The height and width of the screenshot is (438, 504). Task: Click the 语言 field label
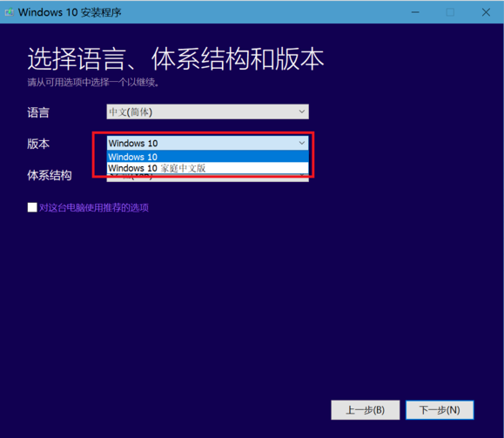click(x=38, y=112)
